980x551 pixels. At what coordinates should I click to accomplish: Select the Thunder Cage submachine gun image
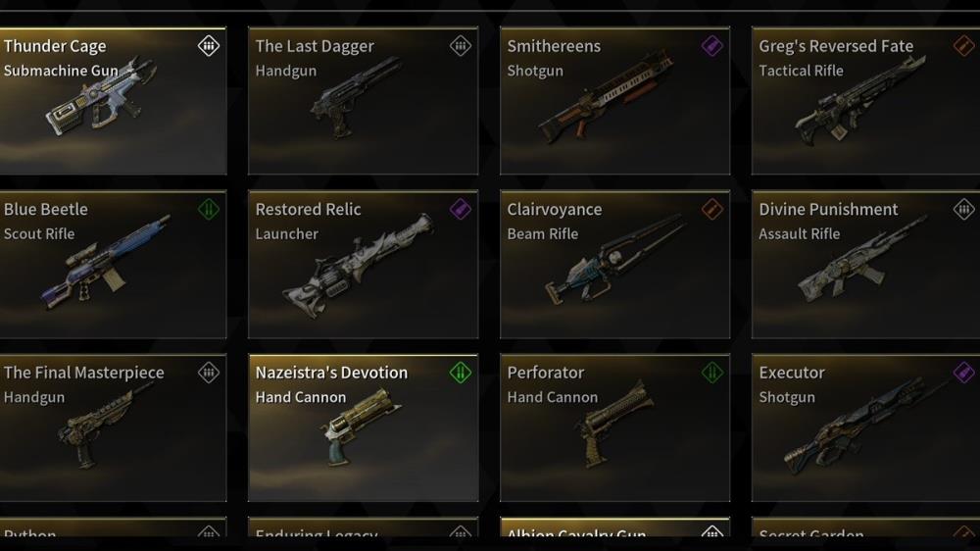[100, 96]
